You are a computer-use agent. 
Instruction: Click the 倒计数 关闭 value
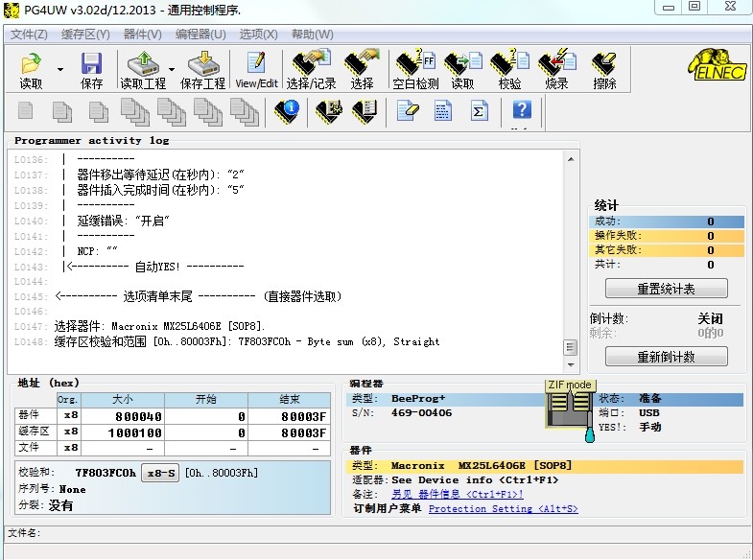click(710, 318)
